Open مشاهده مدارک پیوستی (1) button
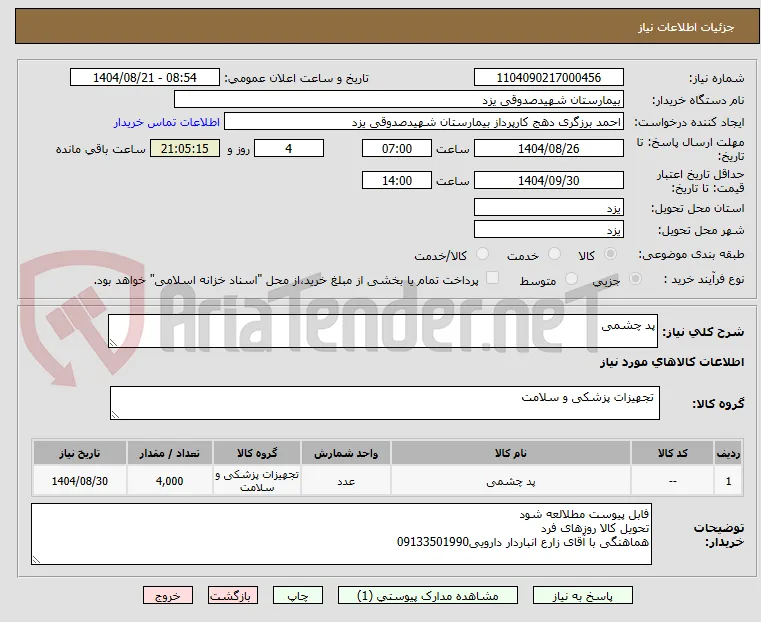Image resolution: width=761 pixels, height=622 pixels. pyautogui.click(x=428, y=595)
